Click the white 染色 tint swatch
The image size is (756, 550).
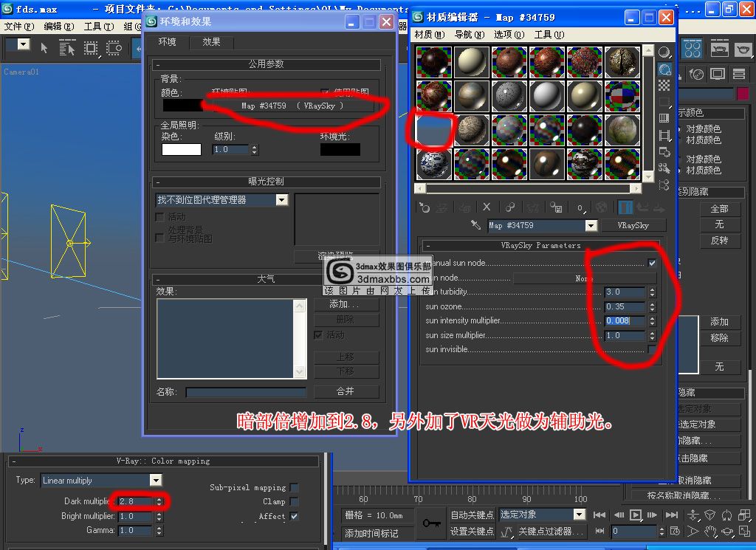pyautogui.click(x=182, y=149)
